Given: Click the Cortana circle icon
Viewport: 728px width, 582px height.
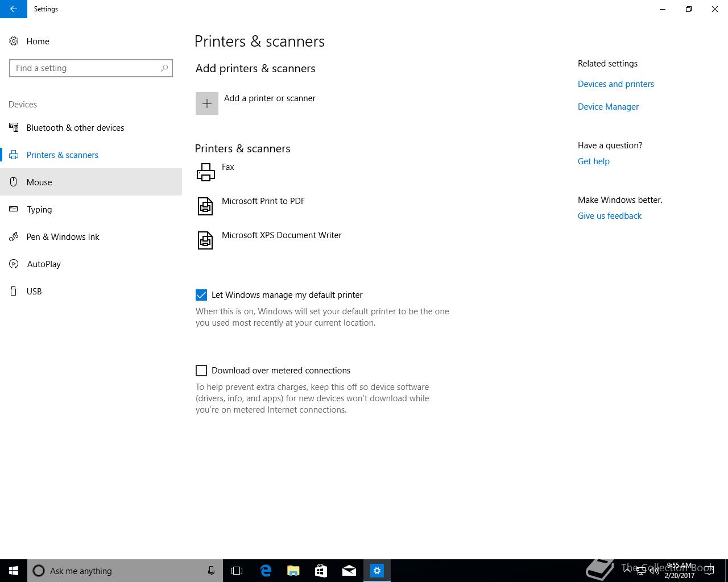Looking at the screenshot, I should (x=39, y=571).
